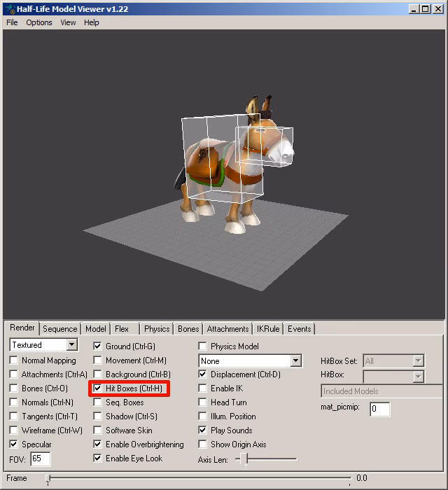Close the Model Viewer window
The height and width of the screenshot is (490, 448).
438,9
